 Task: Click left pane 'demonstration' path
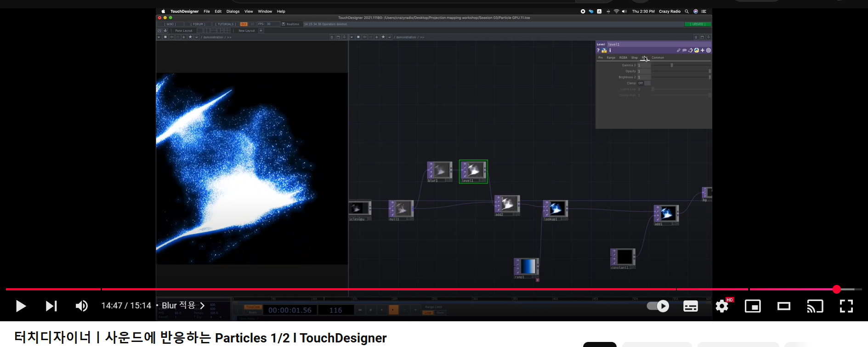click(x=213, y=37)
